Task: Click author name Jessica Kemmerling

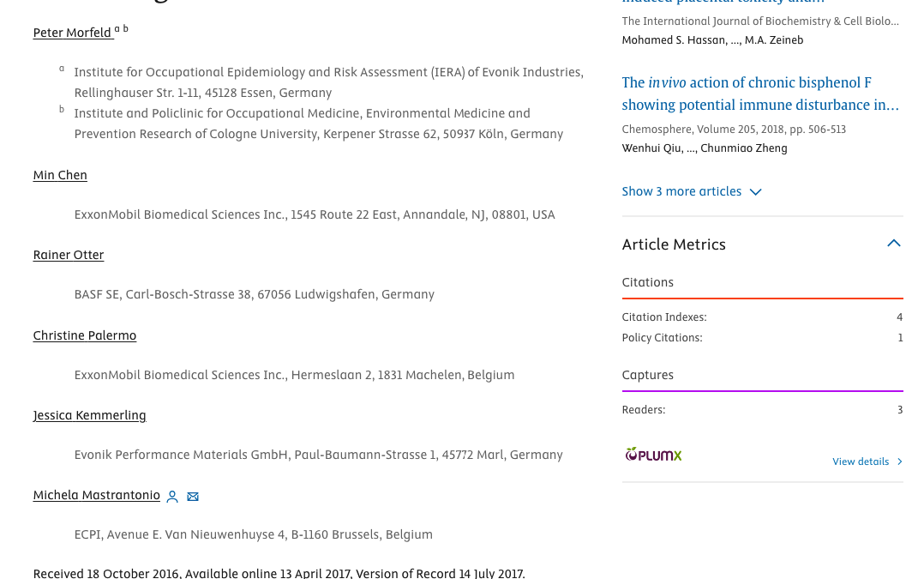Action: (x=90, y=415)
